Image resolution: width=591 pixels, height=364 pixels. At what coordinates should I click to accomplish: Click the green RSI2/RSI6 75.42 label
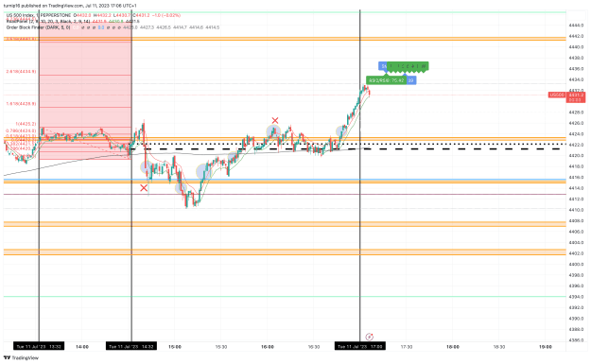[387, 80]
